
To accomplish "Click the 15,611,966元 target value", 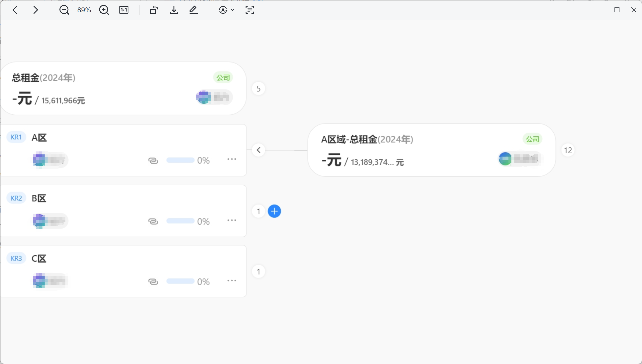I will click(63, 100).
